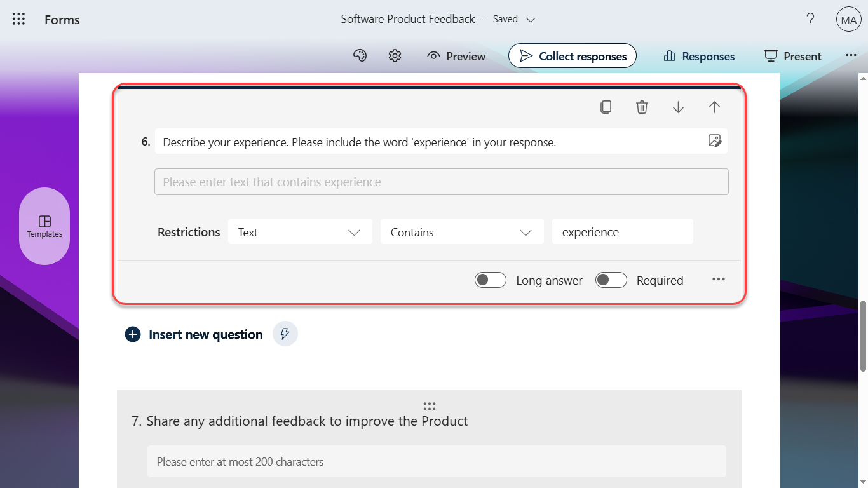Expand the Text restriction type dropdown
868x488 pixels.
[300, 233]
